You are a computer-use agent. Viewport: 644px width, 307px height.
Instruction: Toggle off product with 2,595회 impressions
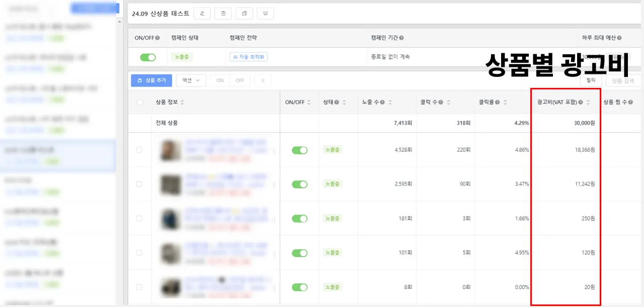point(300,184)
